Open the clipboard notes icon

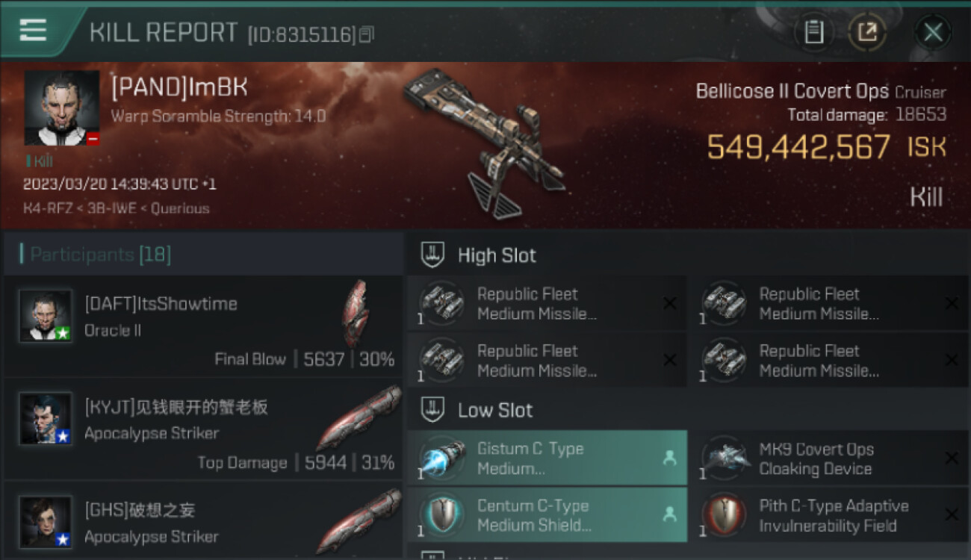tap(813, 32)
